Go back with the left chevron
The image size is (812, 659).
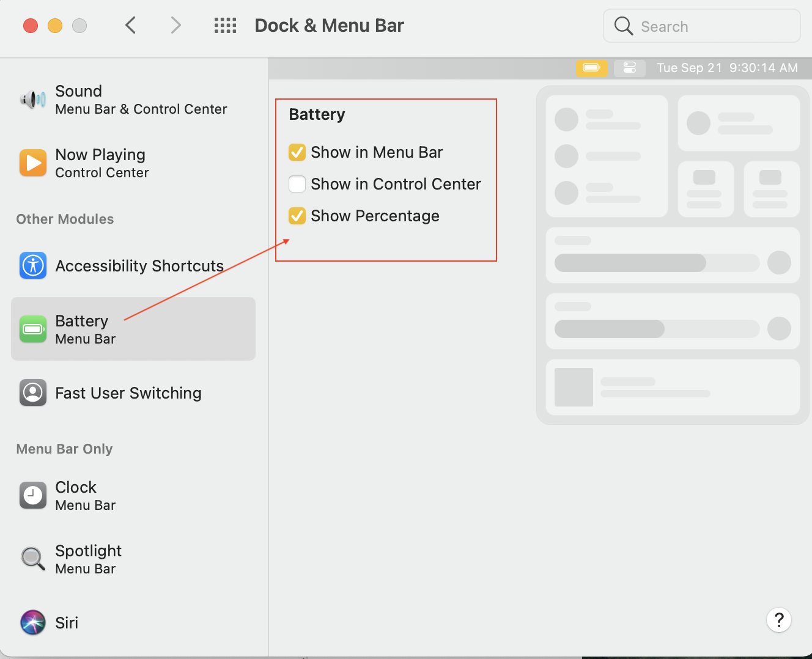[x=130, y=26]
